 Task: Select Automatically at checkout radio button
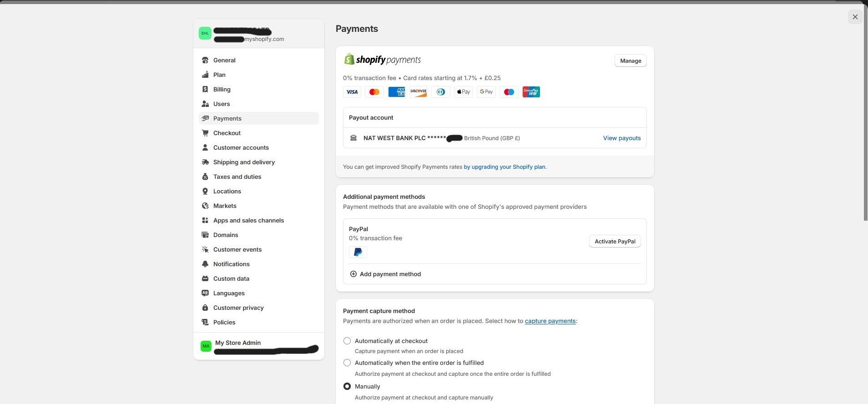347,341
